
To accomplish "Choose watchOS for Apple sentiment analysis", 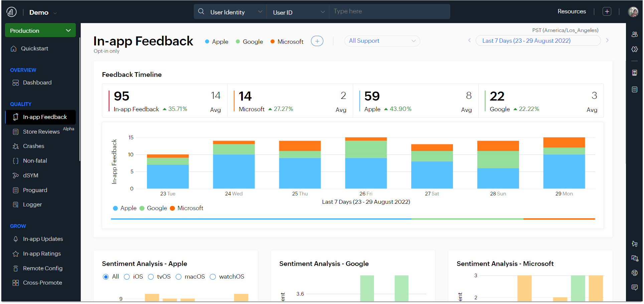I will (213, 277).
